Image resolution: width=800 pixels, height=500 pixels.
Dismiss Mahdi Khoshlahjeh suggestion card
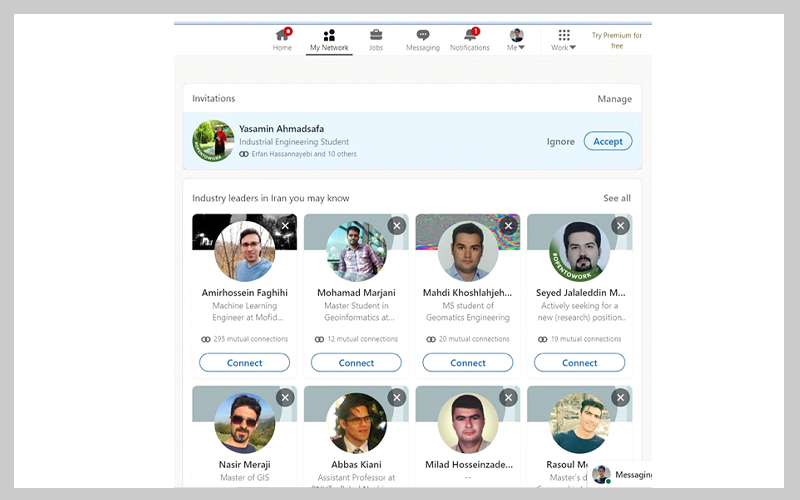(x=509, y=226)
